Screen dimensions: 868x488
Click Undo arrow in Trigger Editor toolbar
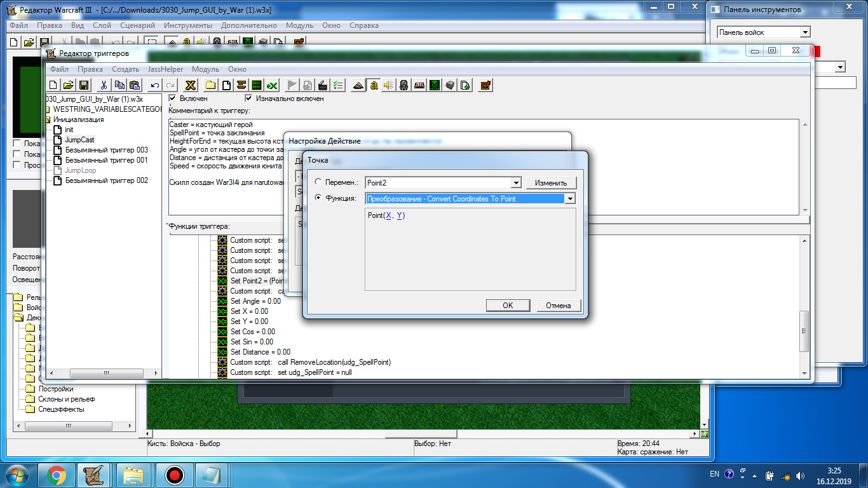click(x=154, y=85)
